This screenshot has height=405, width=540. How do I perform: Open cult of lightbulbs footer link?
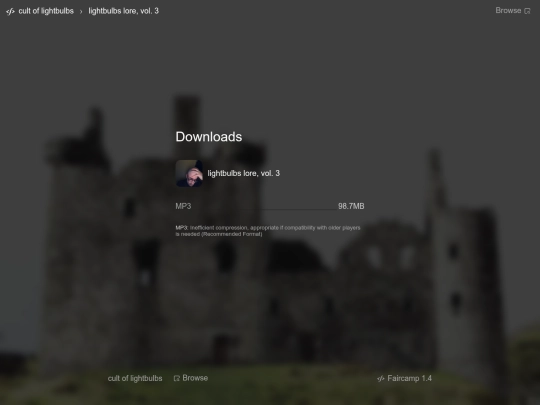click(135, 378)
